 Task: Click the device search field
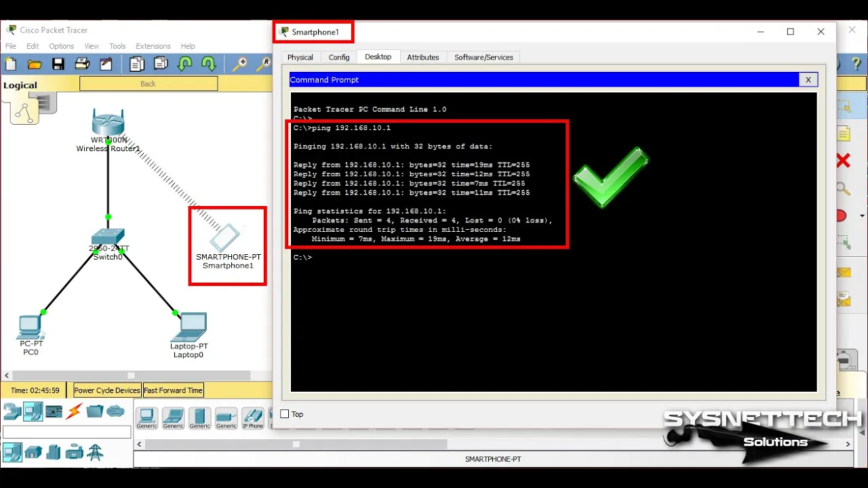tap(67, 432)
